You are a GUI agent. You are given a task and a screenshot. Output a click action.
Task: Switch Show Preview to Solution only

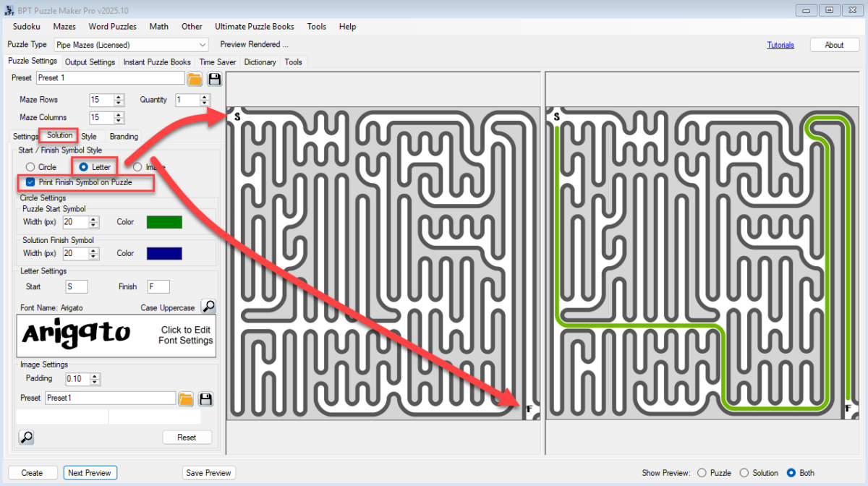coord(746,472)
